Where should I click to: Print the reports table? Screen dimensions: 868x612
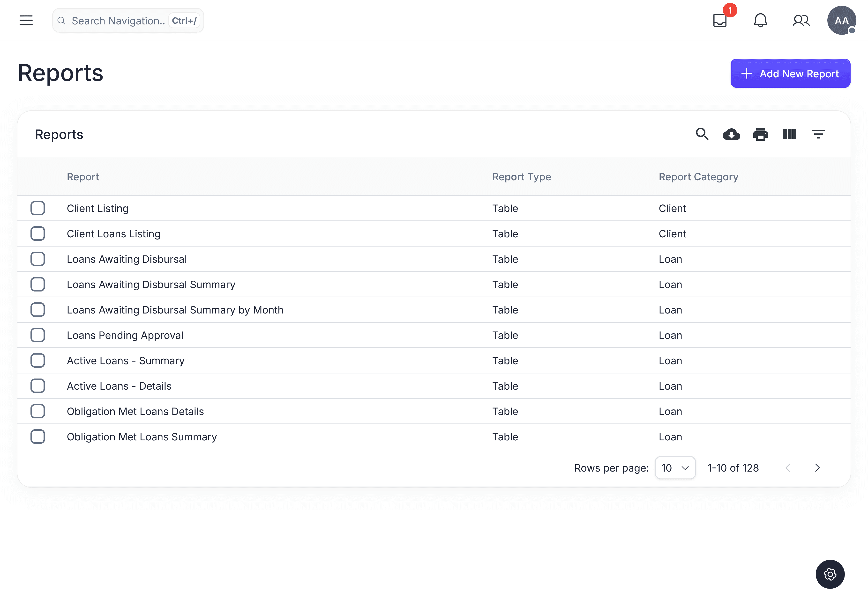(x=760, y=134)
